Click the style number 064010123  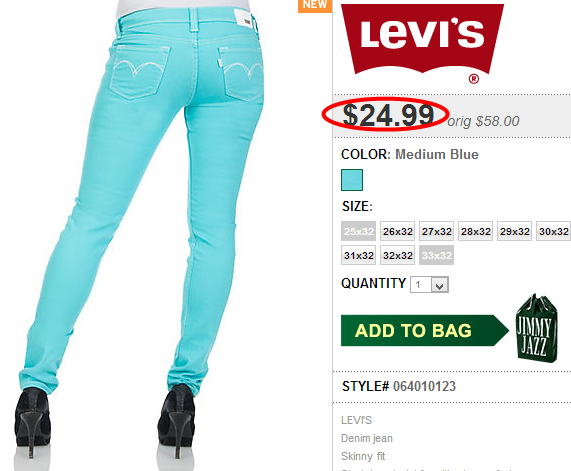(424, 386)
